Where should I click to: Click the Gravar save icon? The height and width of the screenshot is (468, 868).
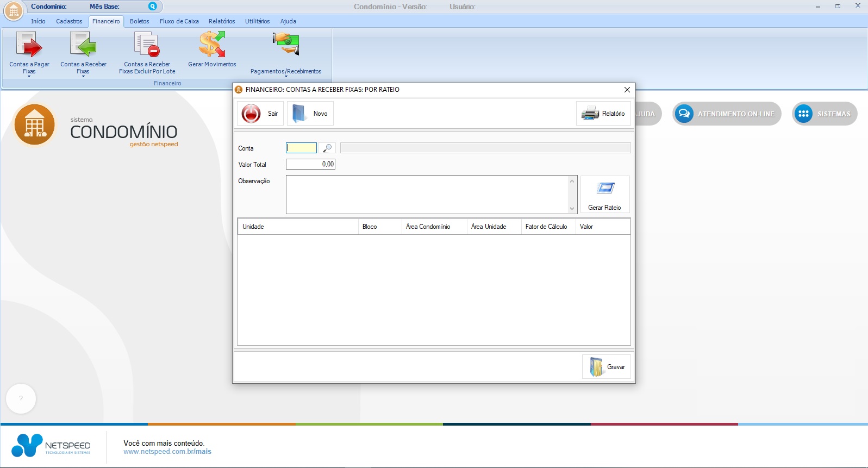[596, 367]
